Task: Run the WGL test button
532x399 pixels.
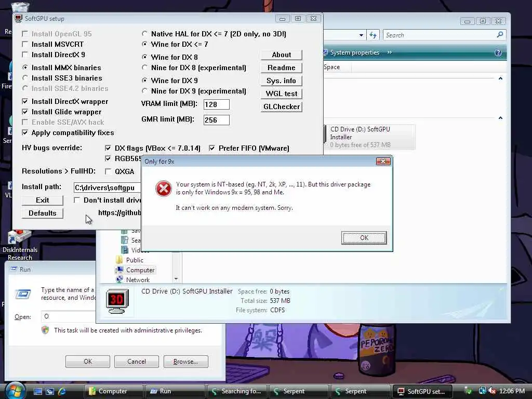Action: (x=281, y=94)
